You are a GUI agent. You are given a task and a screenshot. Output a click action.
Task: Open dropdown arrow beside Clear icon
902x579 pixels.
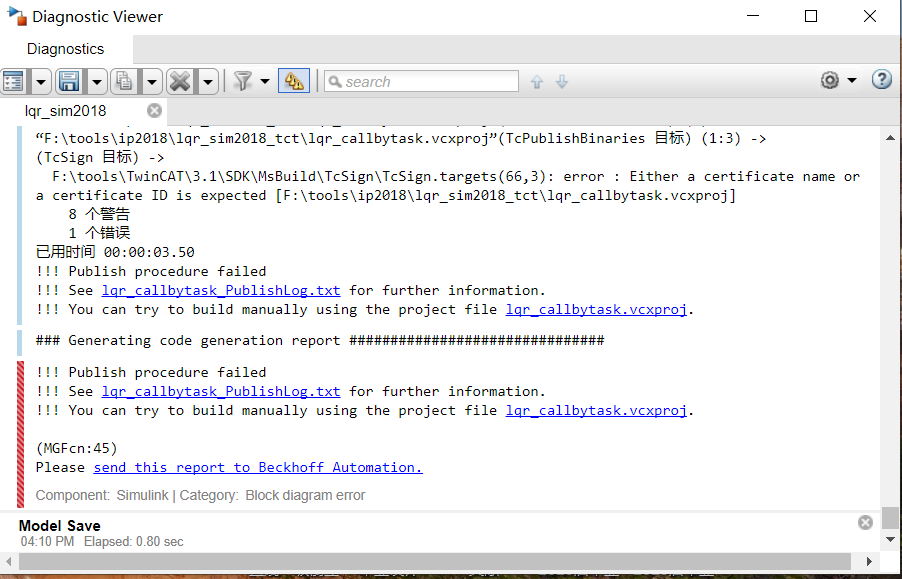click(x=208, y=81)
